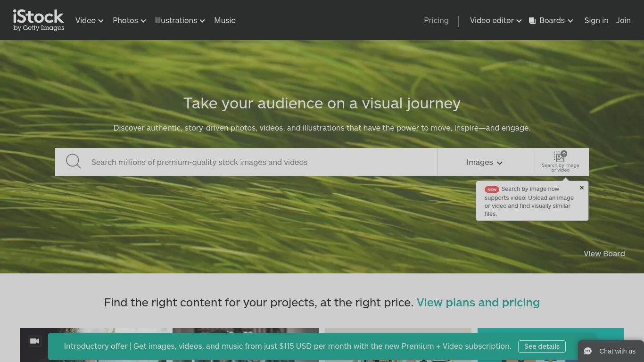Screen dimensions: 644x362
Task: Open the Video editor dropdown
Action: click(x=495, y=20)
